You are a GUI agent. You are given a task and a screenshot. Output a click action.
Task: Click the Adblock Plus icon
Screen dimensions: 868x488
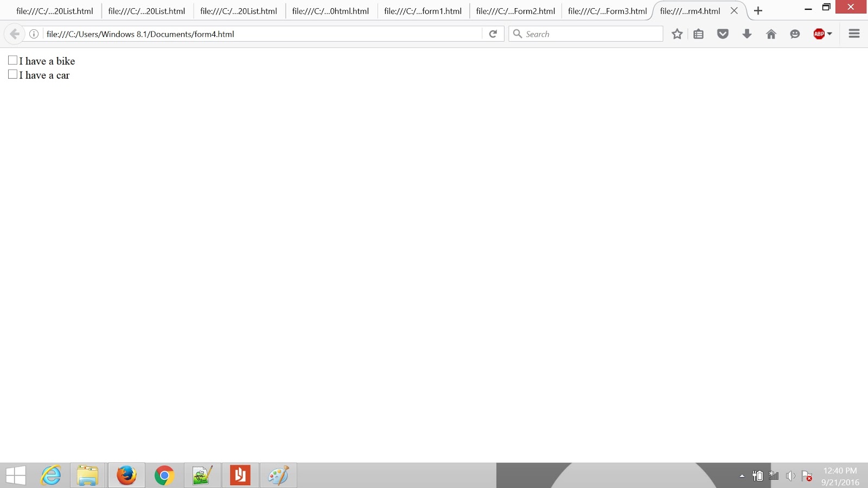(x=819, y=34)
